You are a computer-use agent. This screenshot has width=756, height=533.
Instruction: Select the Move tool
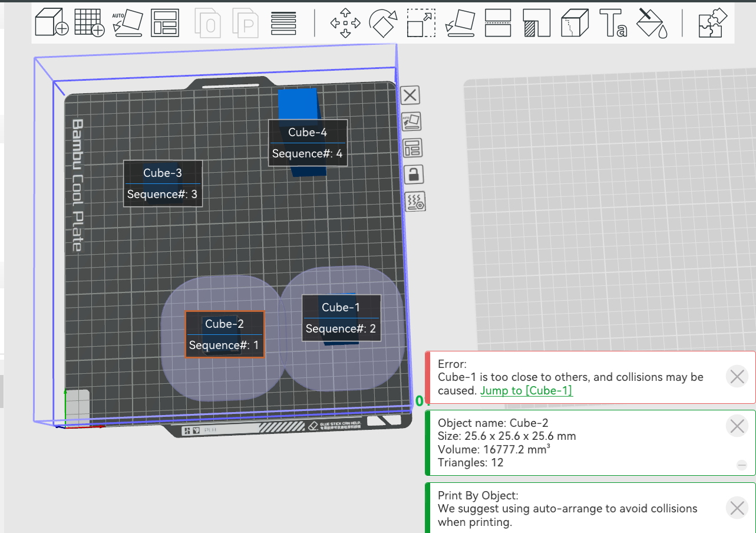(x=345, y=23)
